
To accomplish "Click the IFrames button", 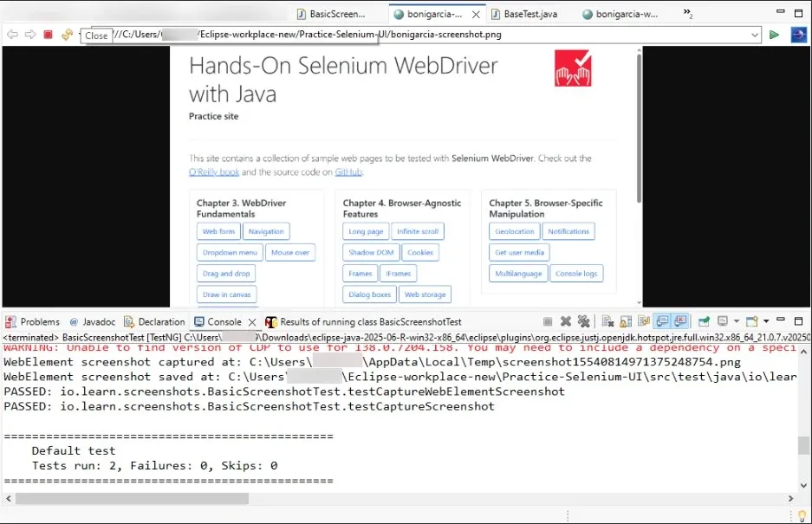I will pos(399,273).
